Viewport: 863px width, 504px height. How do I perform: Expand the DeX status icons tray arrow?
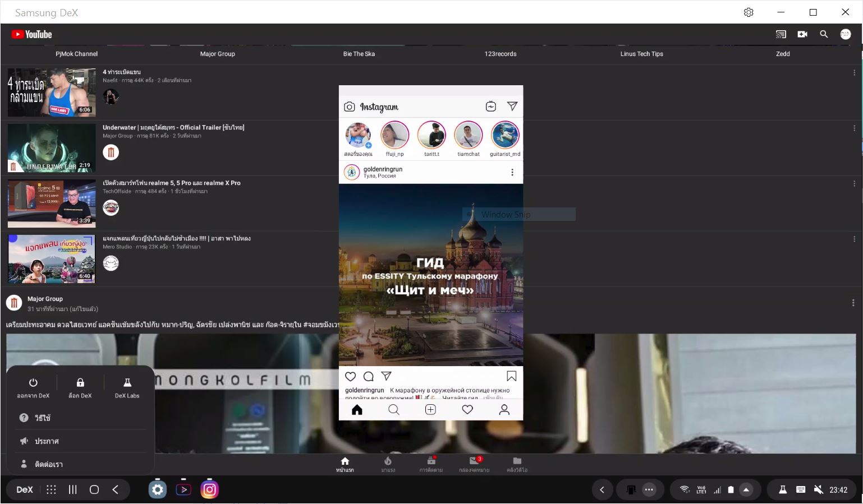click(746, 489)
